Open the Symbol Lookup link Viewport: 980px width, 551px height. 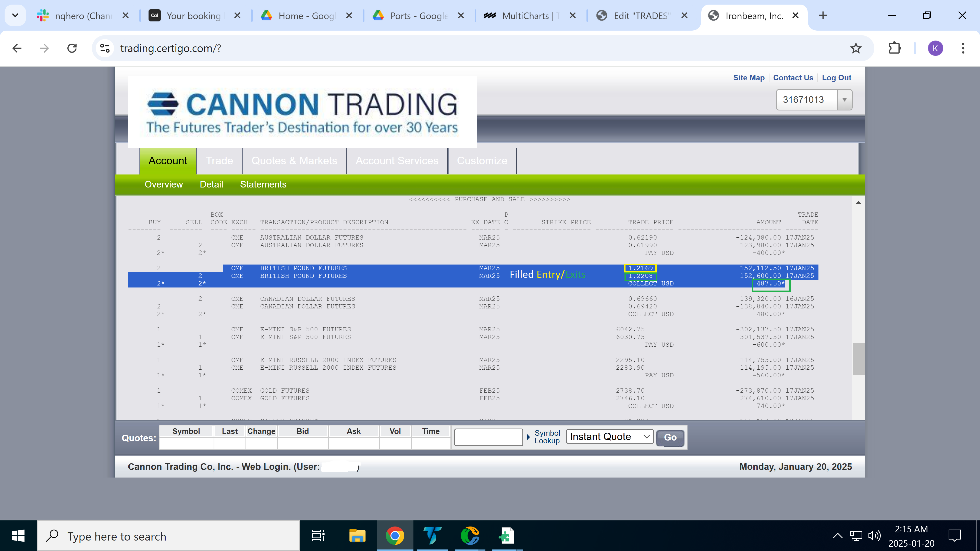(547, 437)
